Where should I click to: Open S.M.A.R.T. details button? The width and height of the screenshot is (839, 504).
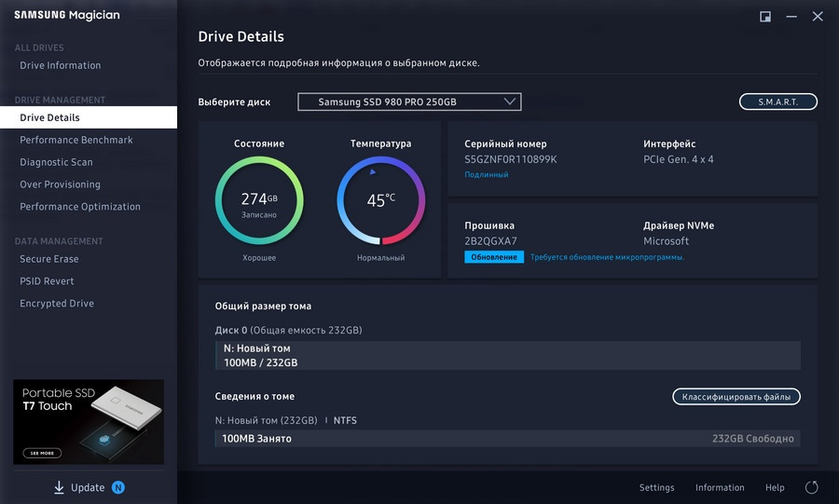pyautogui.click(x=778, y=102)
